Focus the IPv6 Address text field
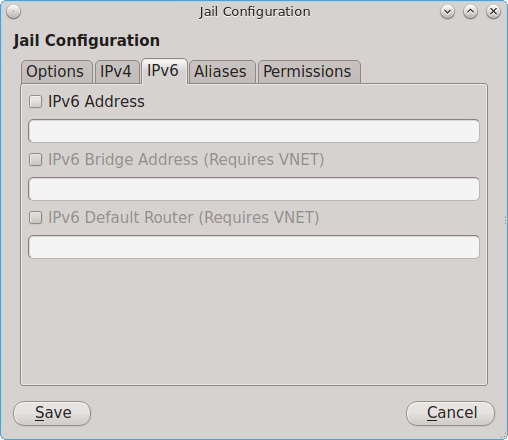The image size is (508, 440). click(x=254, y=131)
